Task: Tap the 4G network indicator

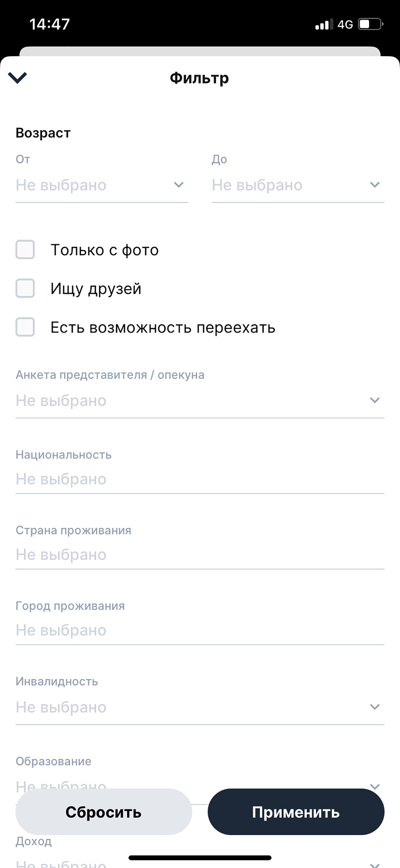Action: coord(345,25)
